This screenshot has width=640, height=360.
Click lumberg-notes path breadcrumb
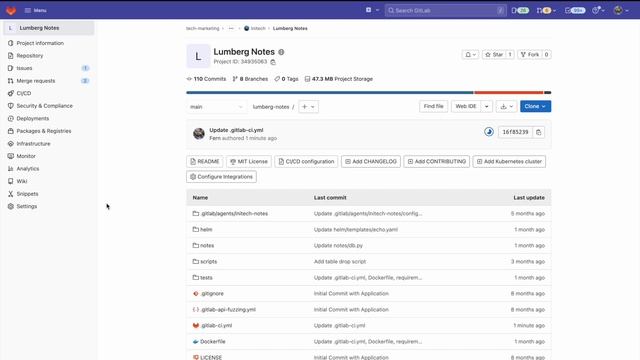271,107
